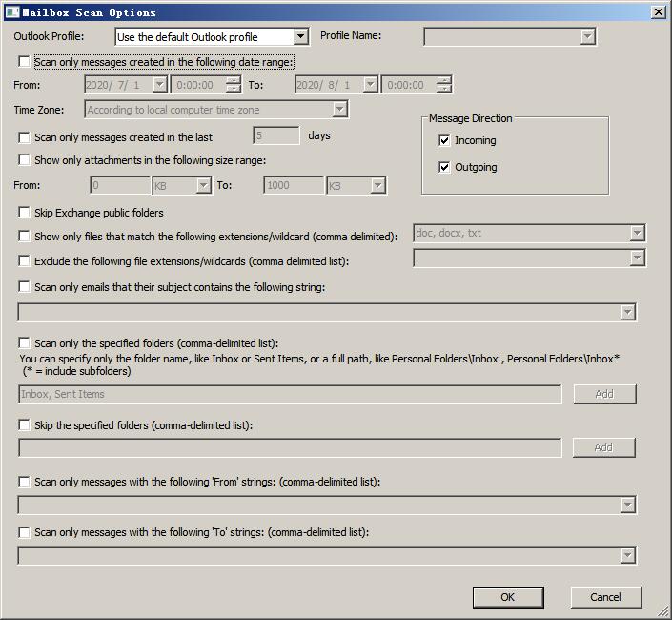
Task: Open the To size unit KB dropdown
Action: click(377, 186)
